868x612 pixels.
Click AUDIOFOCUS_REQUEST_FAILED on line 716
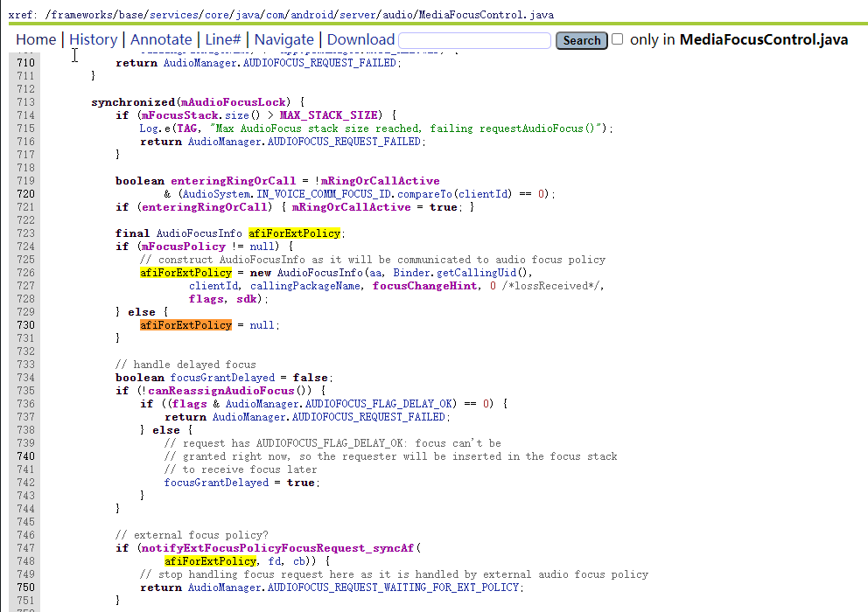coord(345,142)
